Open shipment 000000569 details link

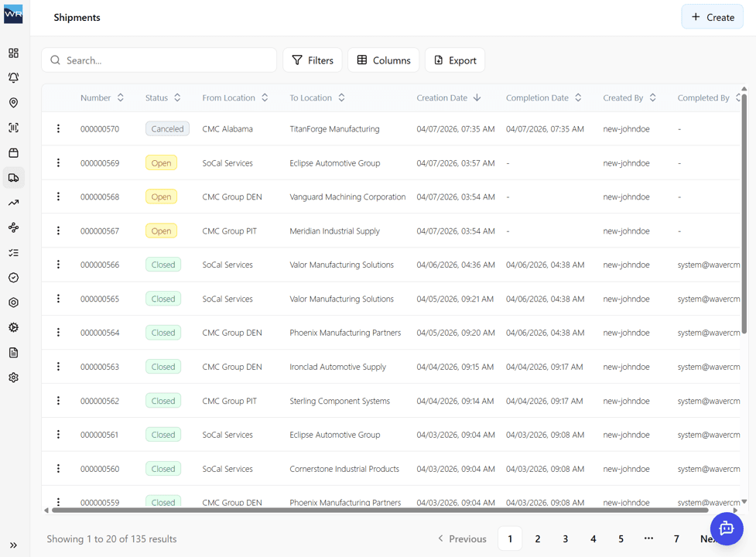pos(99,162)
